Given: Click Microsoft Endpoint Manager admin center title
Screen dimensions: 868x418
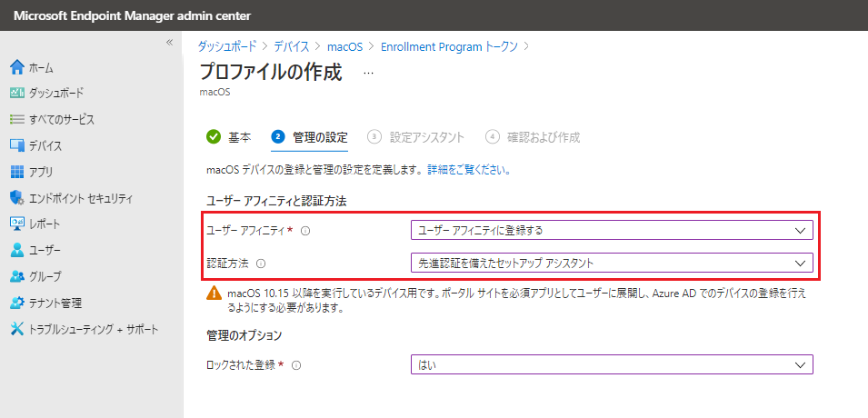Looking at the screenshot, I should (x=133, y=15).
